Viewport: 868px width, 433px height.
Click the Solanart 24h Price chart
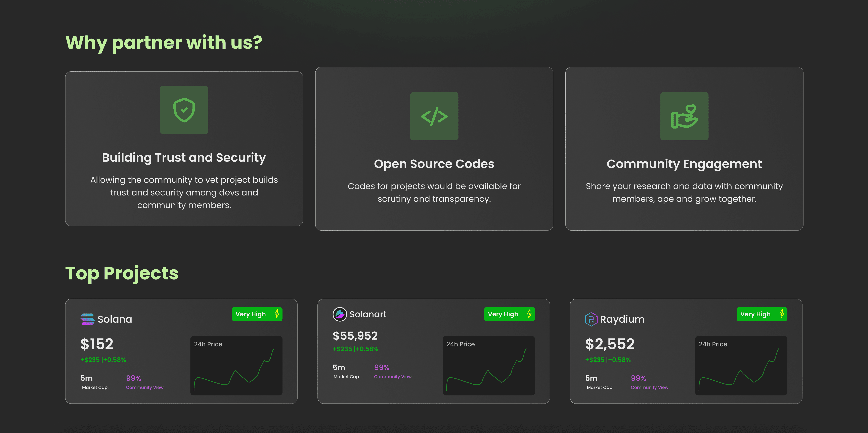[489, 366]
